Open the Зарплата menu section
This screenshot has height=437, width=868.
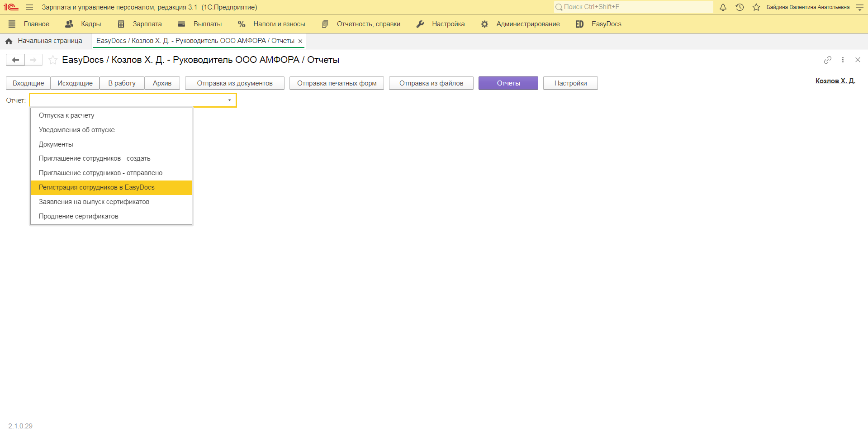point(147,24)
